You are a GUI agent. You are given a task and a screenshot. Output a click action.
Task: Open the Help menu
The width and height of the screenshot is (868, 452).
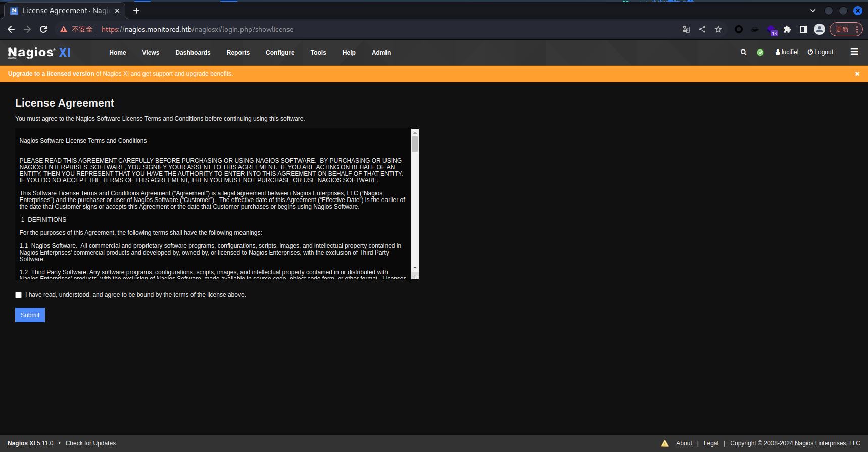coord(349,53)
